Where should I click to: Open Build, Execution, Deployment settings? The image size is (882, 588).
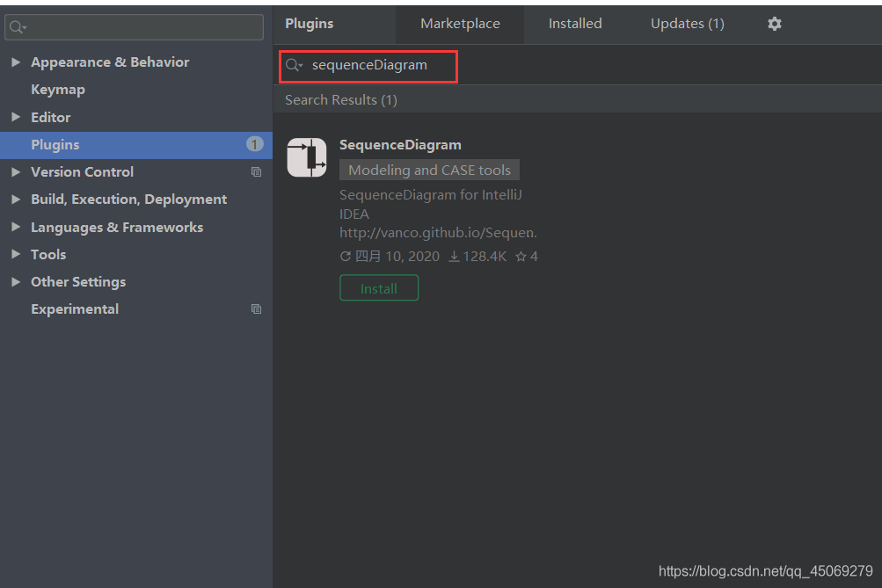[x=128, y=200]
